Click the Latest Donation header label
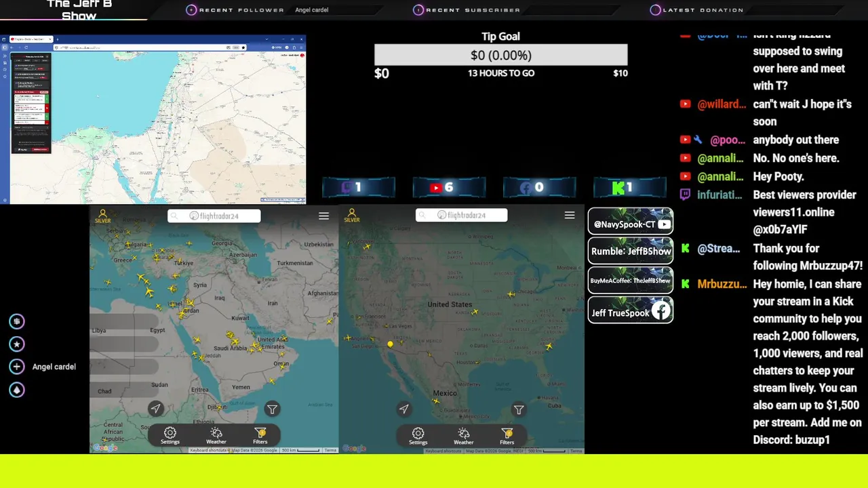The height and width of the screenshot is (488, 868). pyautogui.click(x=703, y=10)
